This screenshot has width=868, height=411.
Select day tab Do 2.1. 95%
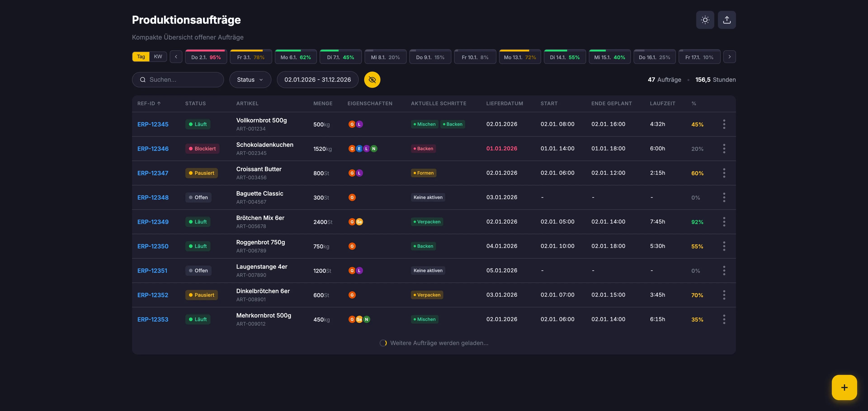pos(206,57)
